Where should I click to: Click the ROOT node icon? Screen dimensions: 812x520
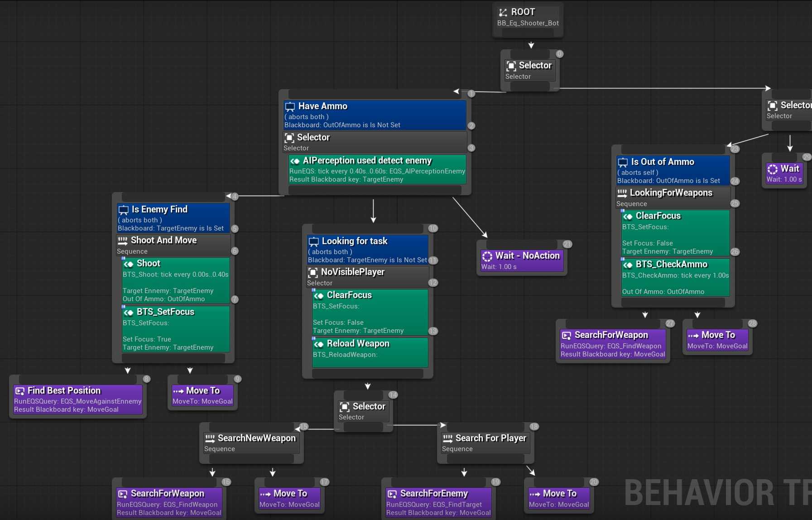(x=503, y=12)
